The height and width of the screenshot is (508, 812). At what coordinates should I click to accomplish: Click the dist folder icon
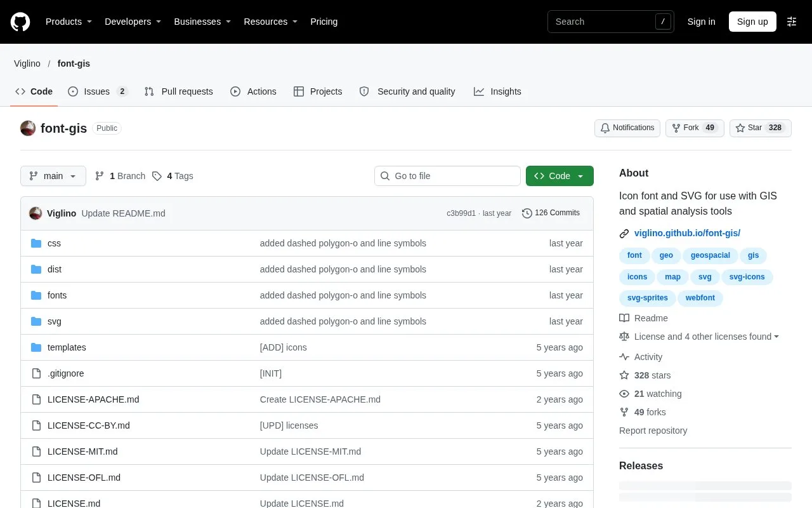click(36, 269)
